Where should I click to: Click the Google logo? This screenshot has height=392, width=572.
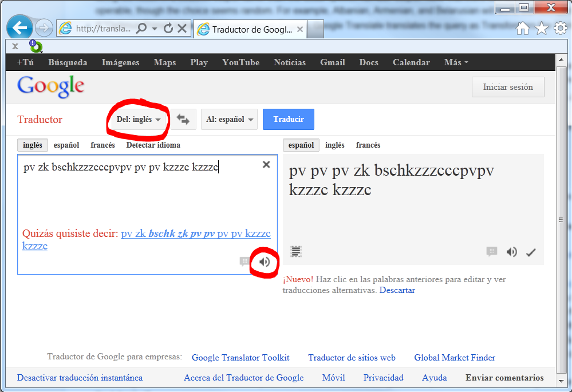51,86
